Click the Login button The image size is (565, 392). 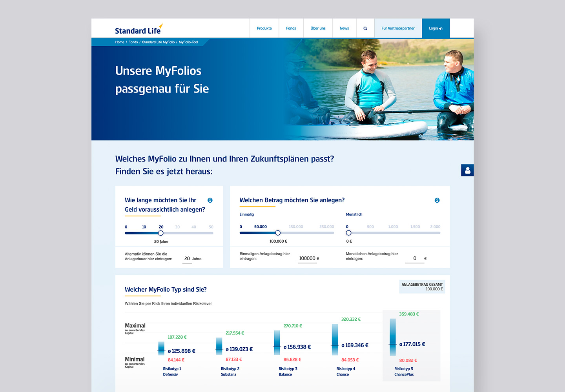click(x=436, y=28)
